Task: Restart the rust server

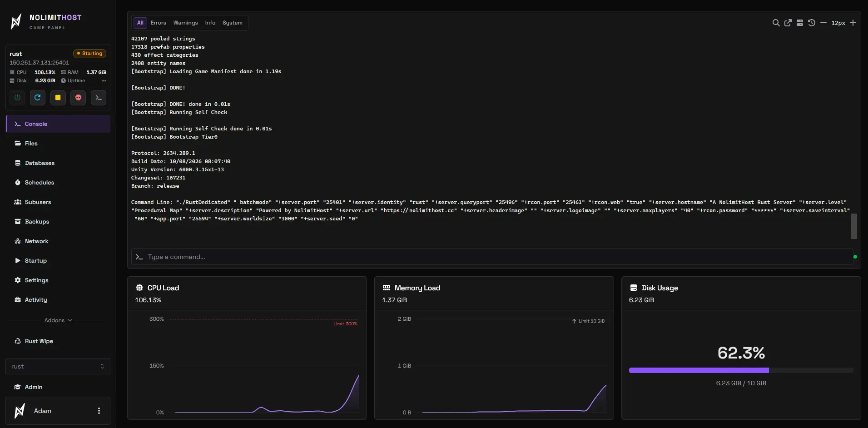Action: [38, 98]
